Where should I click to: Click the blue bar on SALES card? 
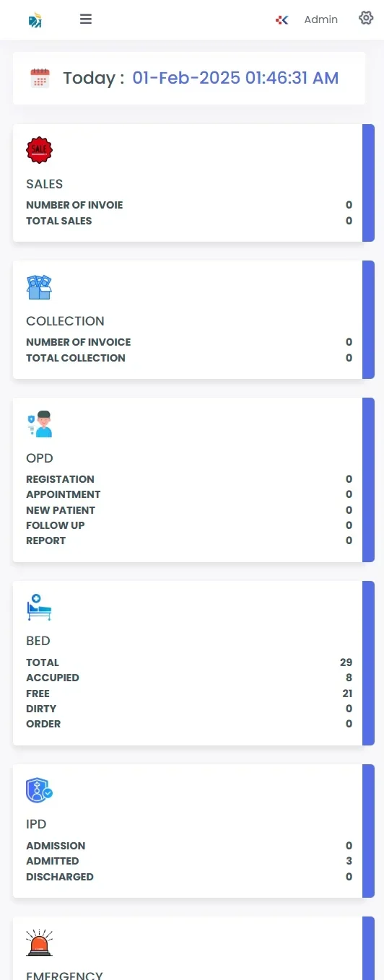point(368,183)
